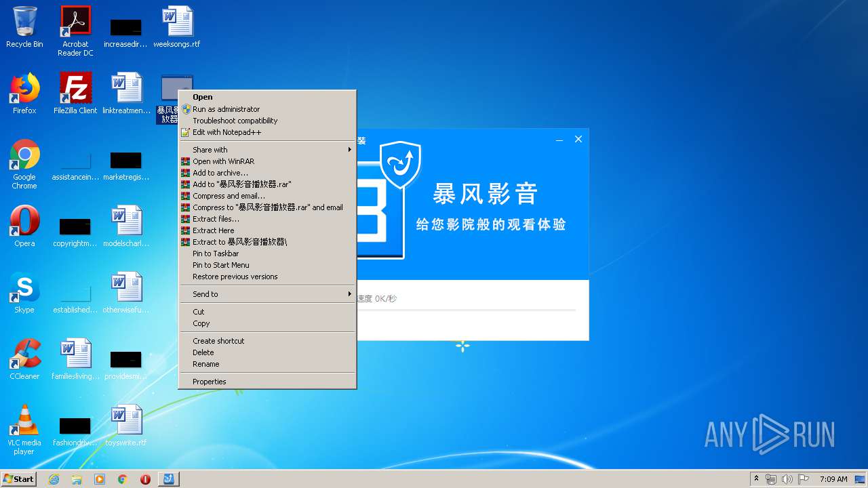Open weeksongs.rtf document icon
This screenshot has height=488, width=868.
(x=177, y=27)
